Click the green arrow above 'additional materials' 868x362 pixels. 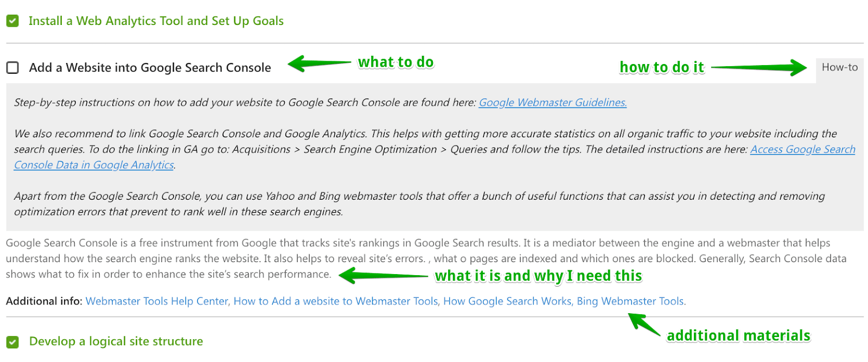(x=644, y=323)
